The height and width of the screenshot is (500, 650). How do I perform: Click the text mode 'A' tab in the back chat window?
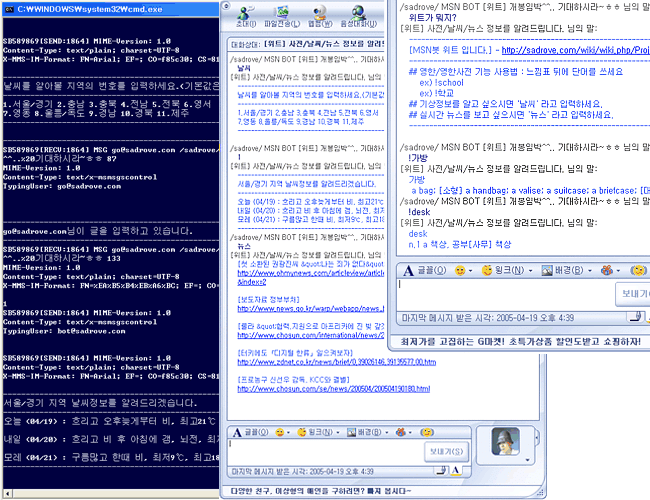tap(456, 470)
